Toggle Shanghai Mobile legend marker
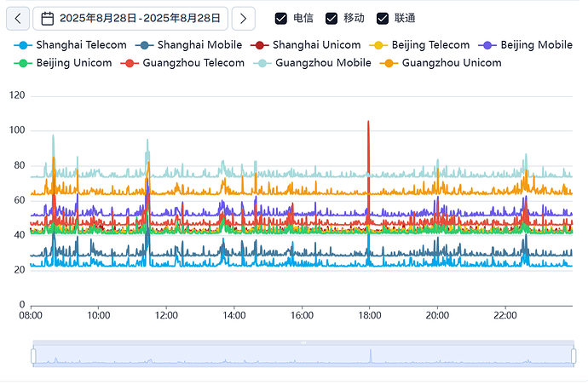 144,45
